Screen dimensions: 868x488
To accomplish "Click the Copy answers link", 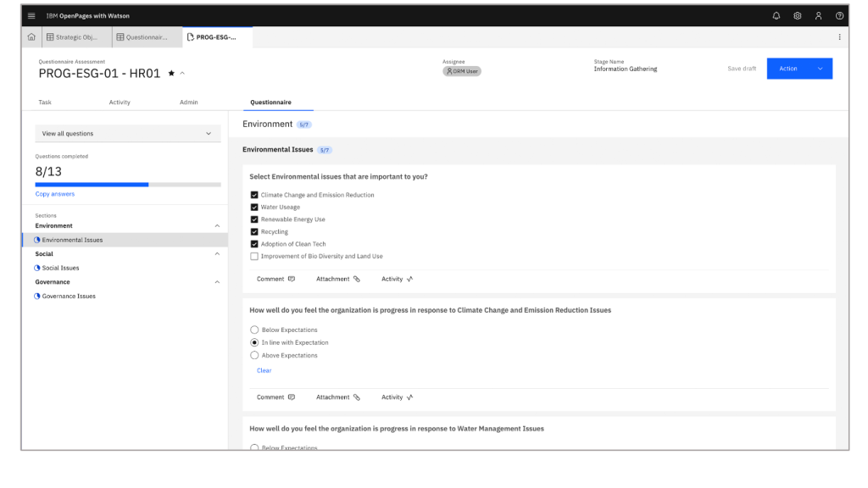I will tap(55, 194).
